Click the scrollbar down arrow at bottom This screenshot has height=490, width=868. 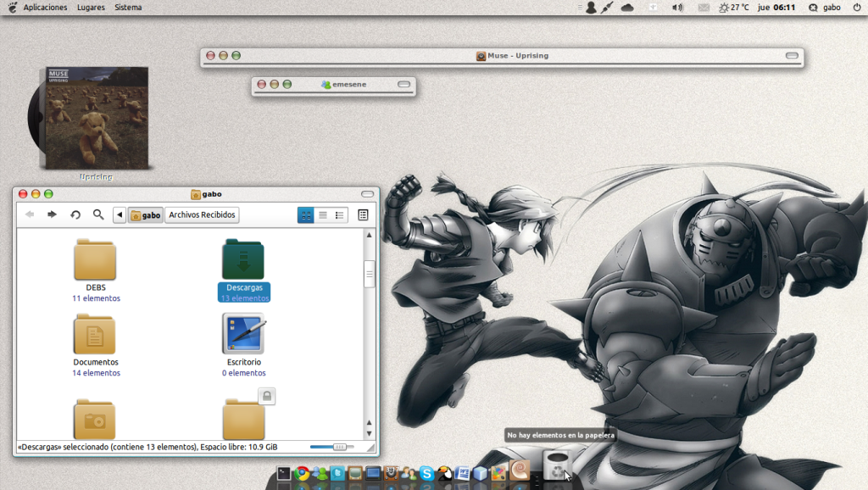370,433
